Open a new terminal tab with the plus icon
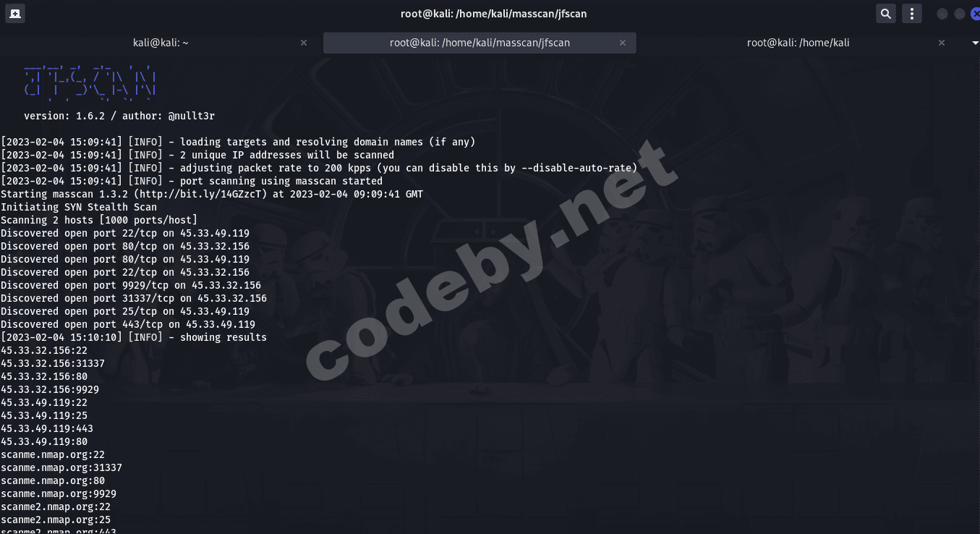Screen dimensions: 980x534 pos(14,14)
